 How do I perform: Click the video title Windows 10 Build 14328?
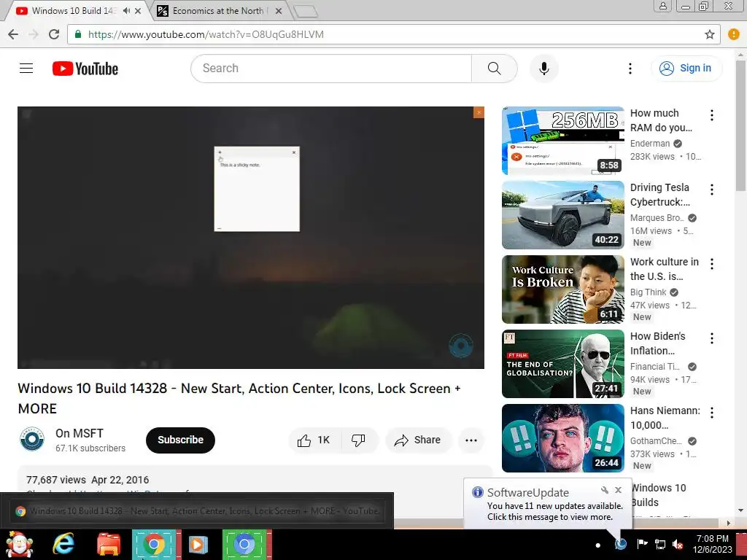point(239,398)
